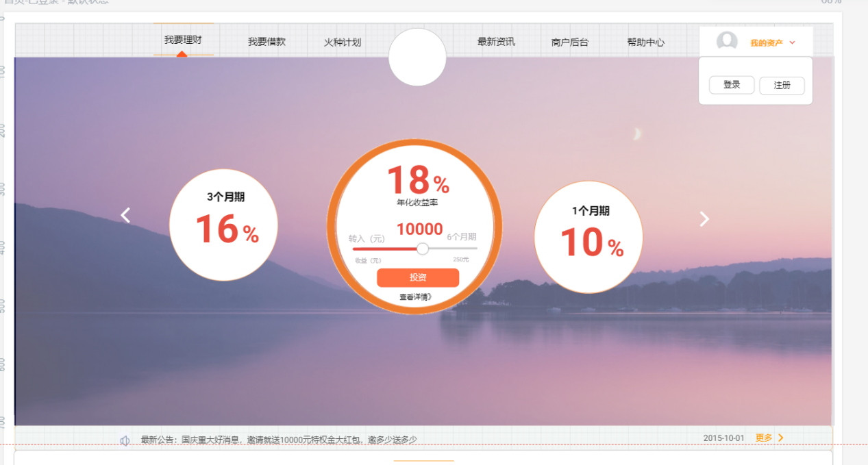Click the 登录 button
This screenshot has width=868, height=465.
[x=732, y=85]
